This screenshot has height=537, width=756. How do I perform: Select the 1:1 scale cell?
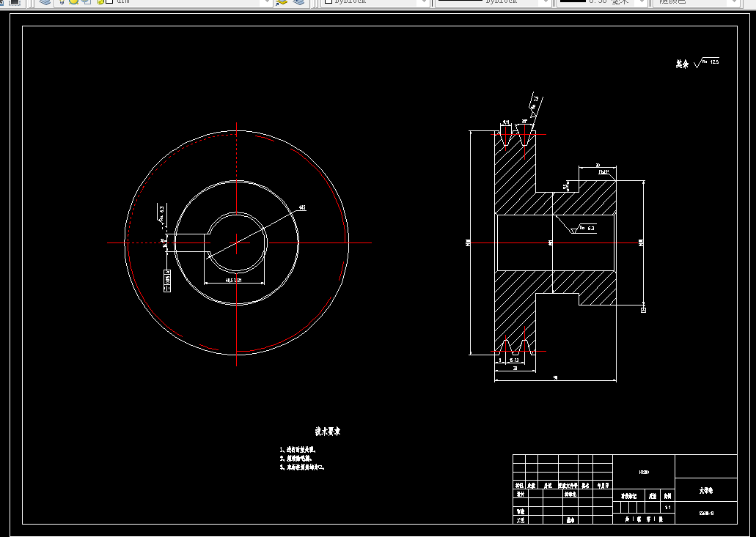click(x=668, y=508)
